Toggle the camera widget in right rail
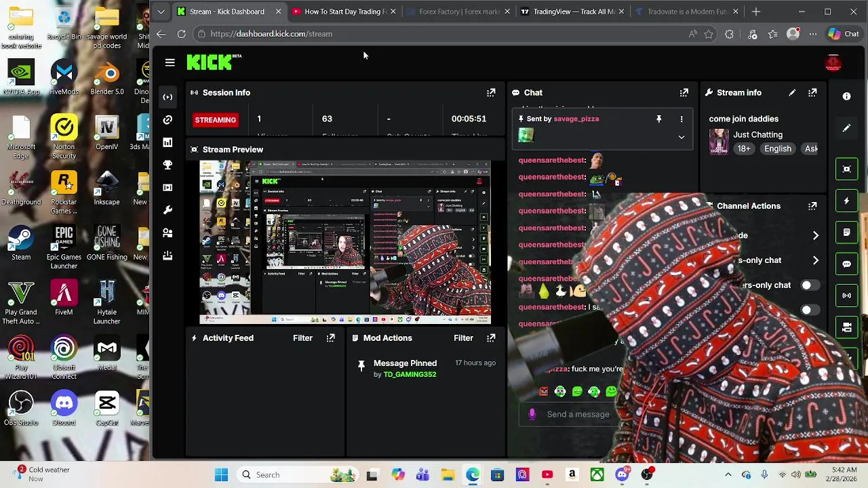 (846, 327)
